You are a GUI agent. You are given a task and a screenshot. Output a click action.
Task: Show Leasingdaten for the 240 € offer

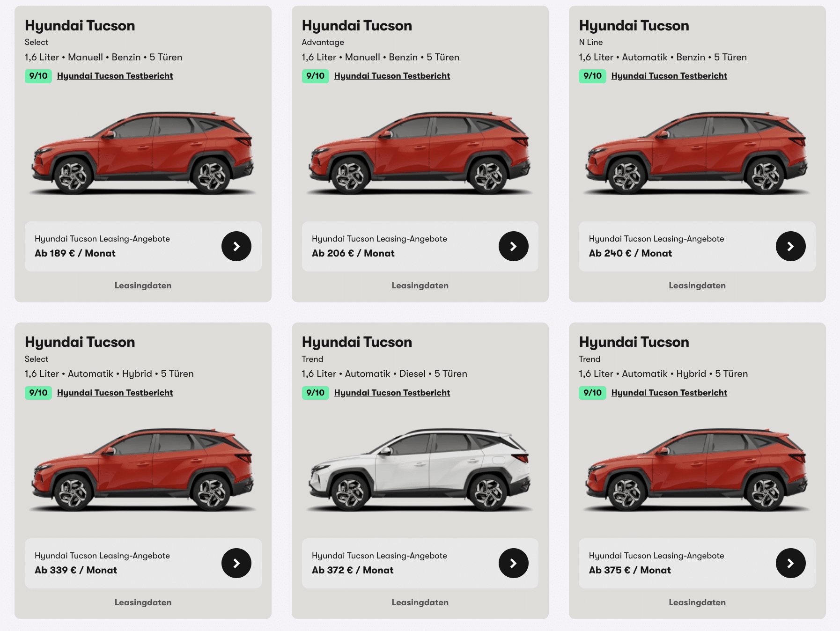[x=697, y=286]
